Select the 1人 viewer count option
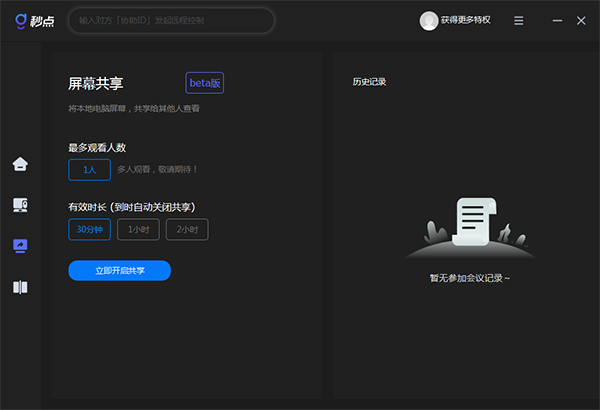Viewport: 600px width, 410px height. (x=90, y=170)
